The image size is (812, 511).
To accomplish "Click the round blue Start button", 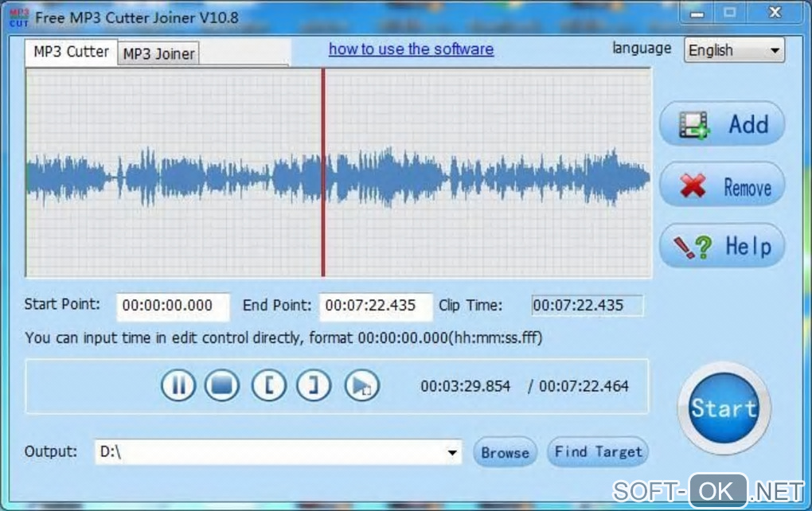I will tap(724, 408).
